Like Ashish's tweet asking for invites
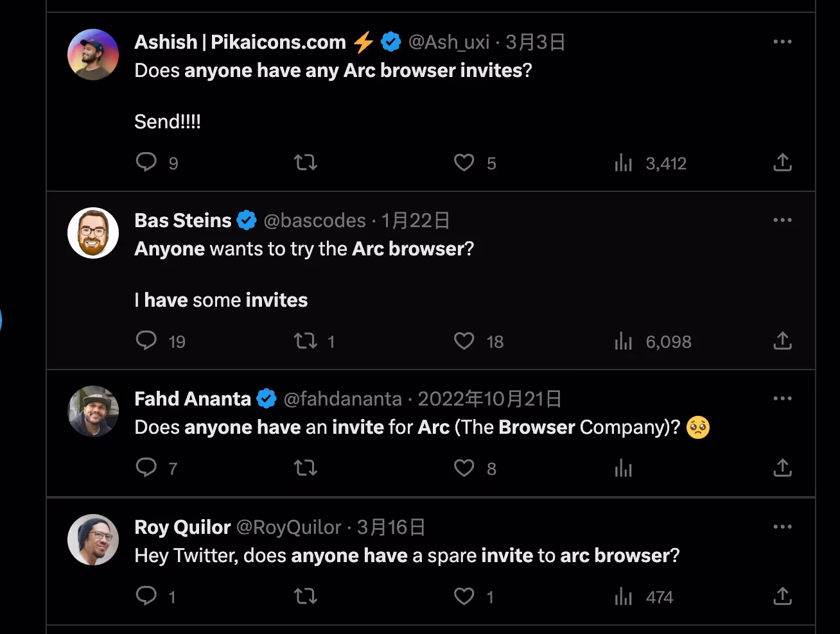Screen dimensions: 840x634 coord(464,162)
